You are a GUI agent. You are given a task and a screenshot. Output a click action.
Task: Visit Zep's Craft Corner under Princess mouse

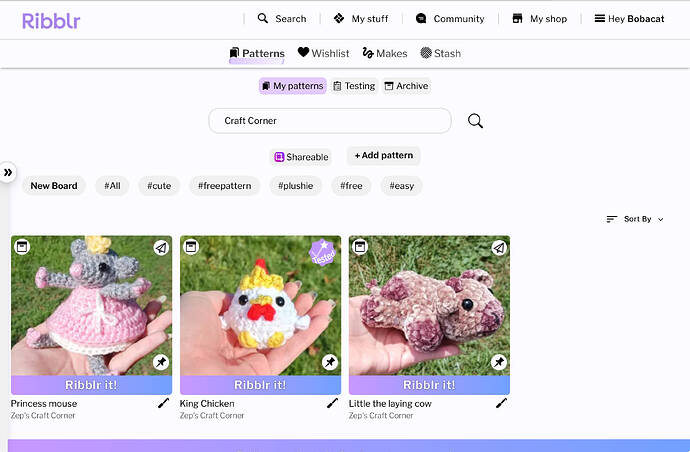[x=43, y=415]
